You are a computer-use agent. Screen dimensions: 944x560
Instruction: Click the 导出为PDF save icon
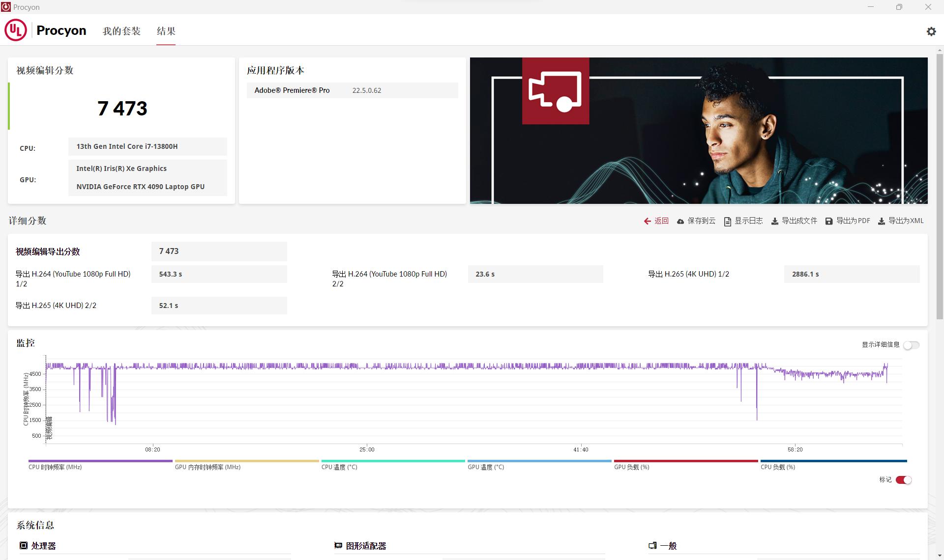click(829, 222)
